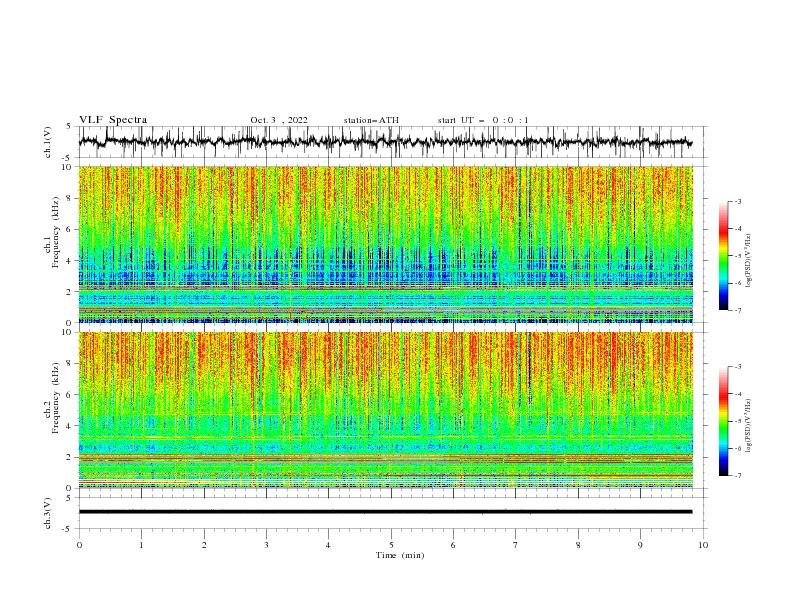Click the ch.2 spectrogram color scale bar

(x=723, y=421)
